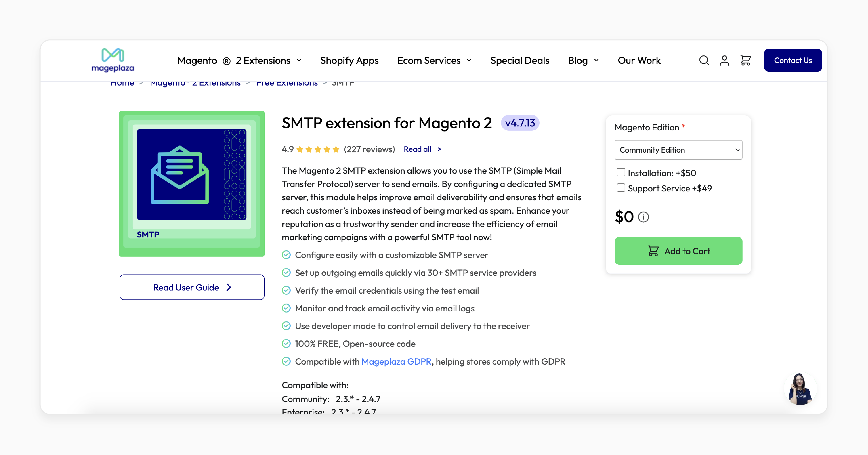This screenshot has height=455, width=868.
Task: Click the "100% FREE, Open-source code" line
Action: coord(355,344)
